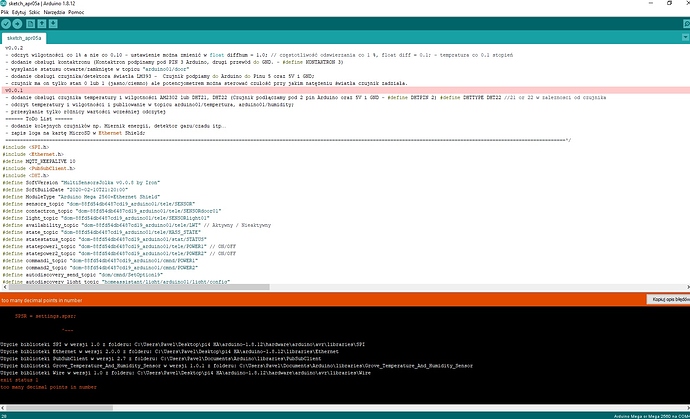
Task: Click the board name in status bar
Action: pos(652,416)
